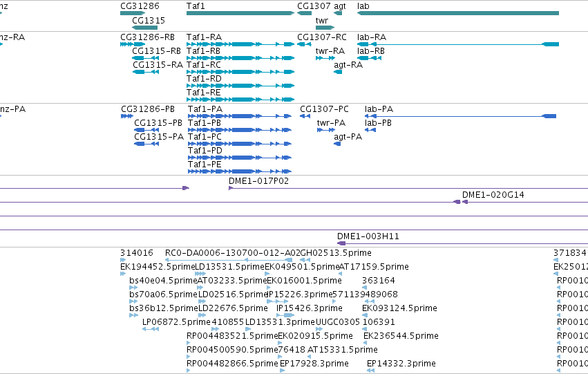Click the CG1307-PC protein
The width and height of the screenshot is (588, 374).
305,116
